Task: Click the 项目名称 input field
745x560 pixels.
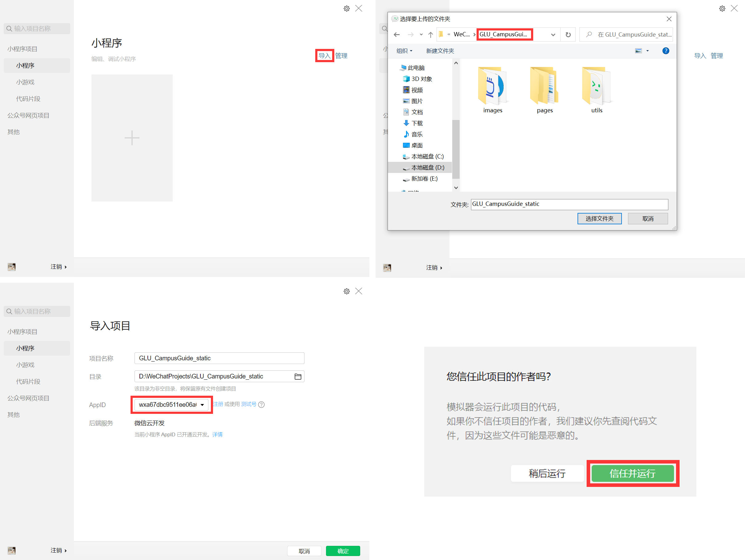Action: [219, 358]
